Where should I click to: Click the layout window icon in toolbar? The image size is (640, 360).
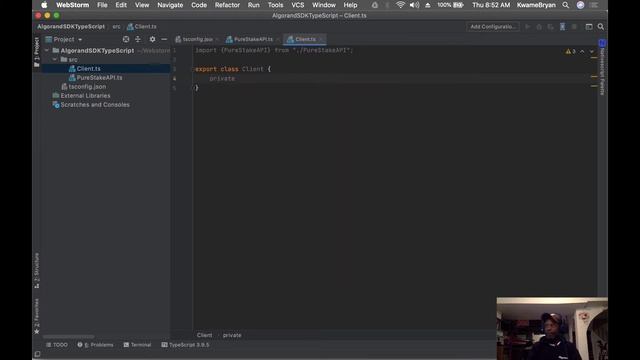[x=589, y=27]
